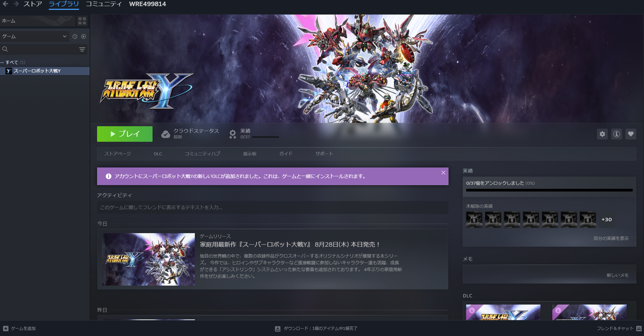
Task: Open フレンド&チャット
Action: 619,329
